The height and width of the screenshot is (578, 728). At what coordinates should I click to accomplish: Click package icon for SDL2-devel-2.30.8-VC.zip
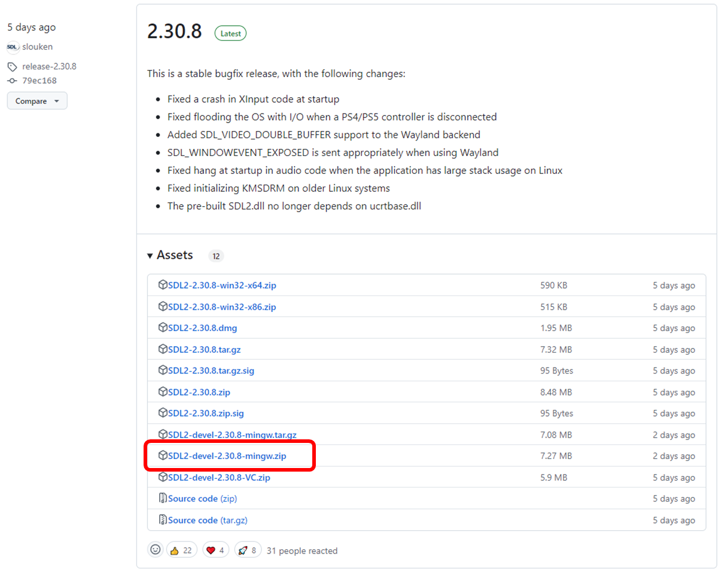[163, 478]
